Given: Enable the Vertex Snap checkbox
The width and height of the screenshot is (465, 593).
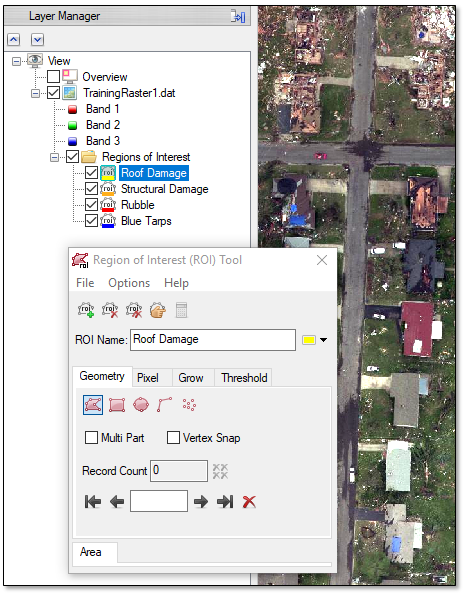Looking at the screenshot, I should point(173,438).
